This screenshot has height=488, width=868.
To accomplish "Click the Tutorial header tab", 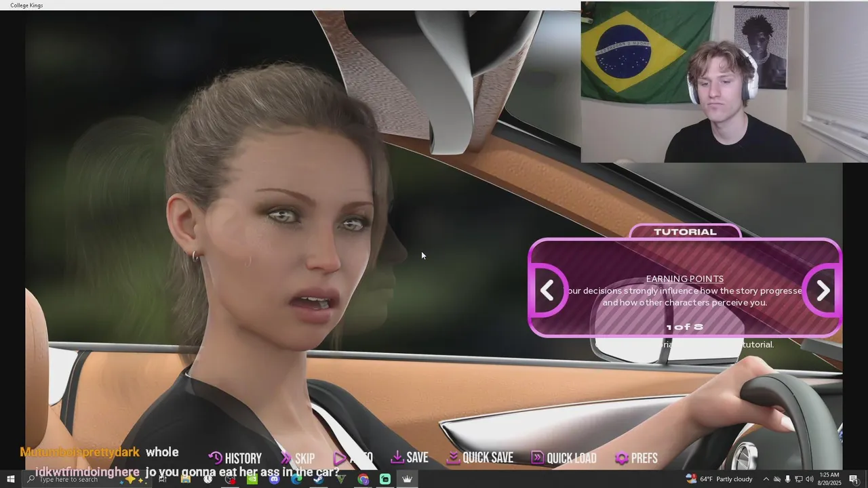I will [x=685, y=232].
